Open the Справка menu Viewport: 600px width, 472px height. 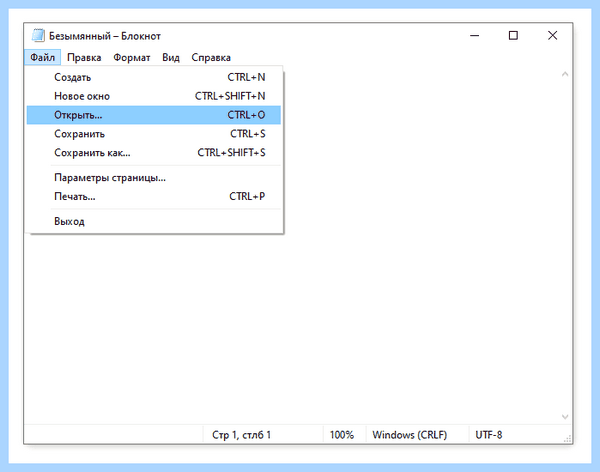point(211,57)
